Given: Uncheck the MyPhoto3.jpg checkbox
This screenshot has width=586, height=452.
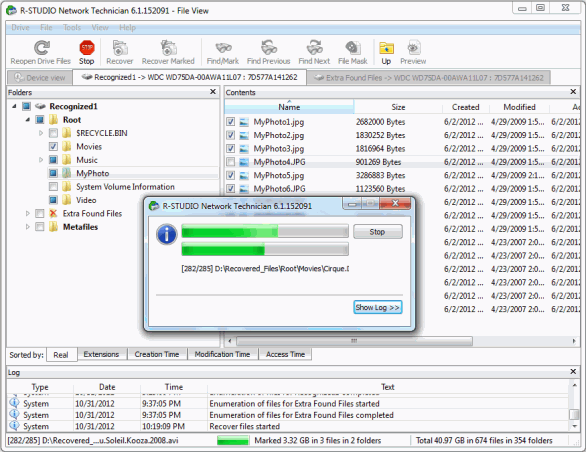Looking at the screenshot, I should [x=231, y=148].
